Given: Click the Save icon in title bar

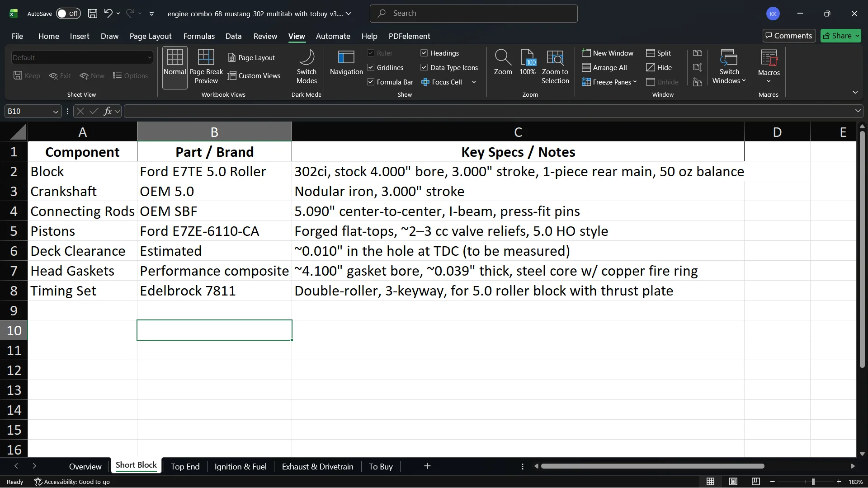Looking at the screenshot, I should [93, 14].
